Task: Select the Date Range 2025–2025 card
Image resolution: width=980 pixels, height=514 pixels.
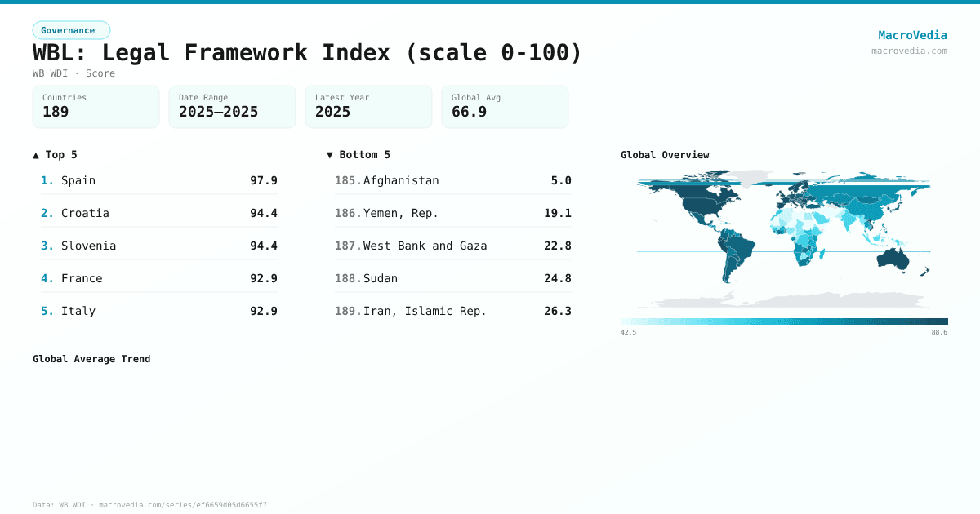Action: 232,107
